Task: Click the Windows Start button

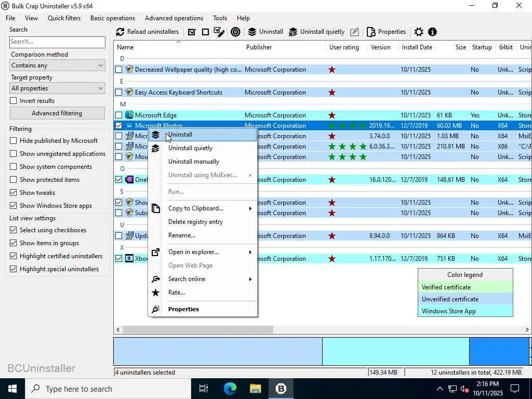Action: 12,389
